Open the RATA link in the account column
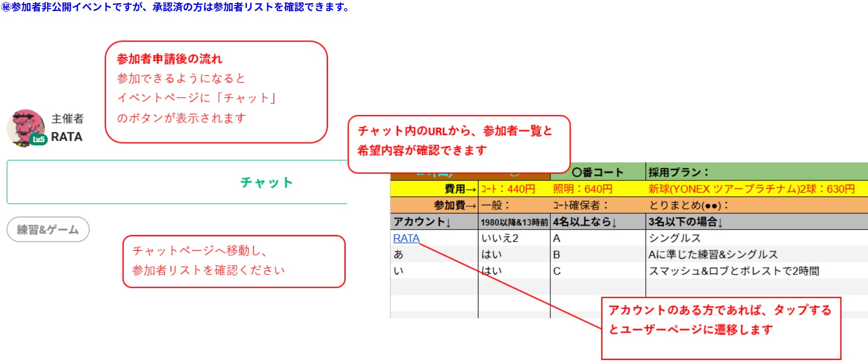868x364 pixels. (406, 238)
